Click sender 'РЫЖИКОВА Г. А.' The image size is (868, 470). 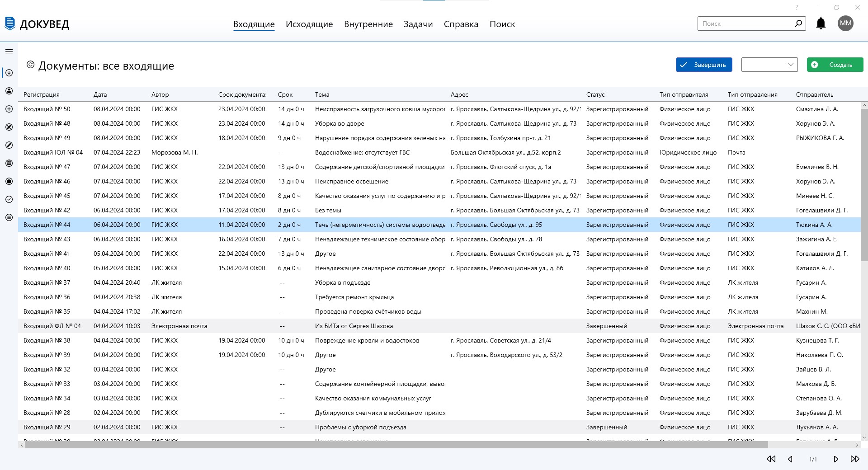820,138
